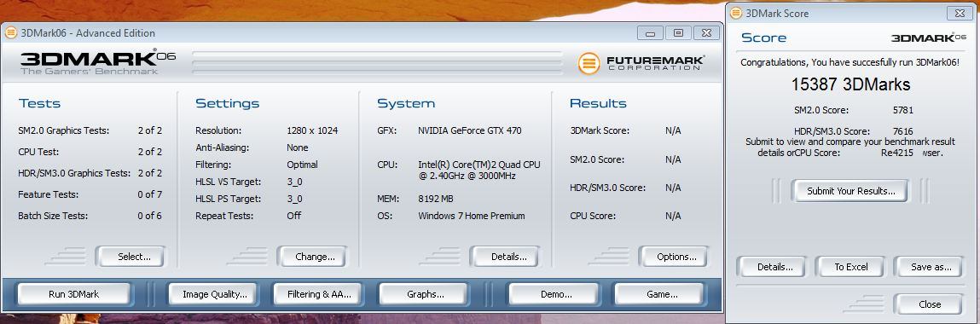Click the NVIDIA GeForce GTX 470 text
Viewport: 980px width, 324px height.
click(x=469, y=130)
